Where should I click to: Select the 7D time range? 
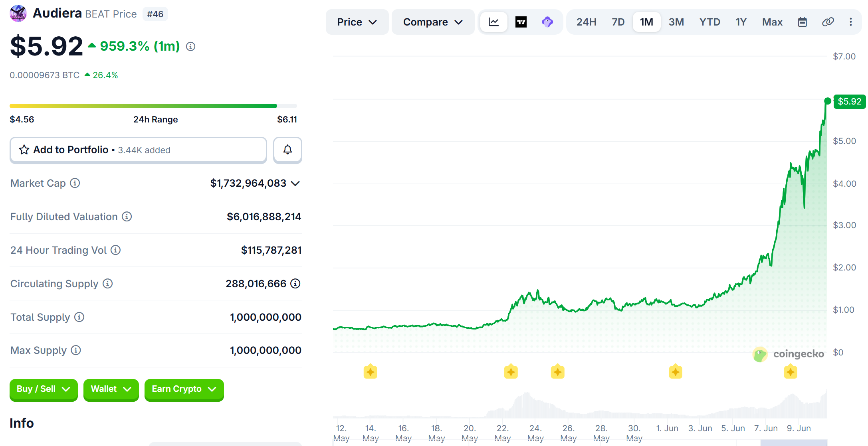[x=618, y=22]
